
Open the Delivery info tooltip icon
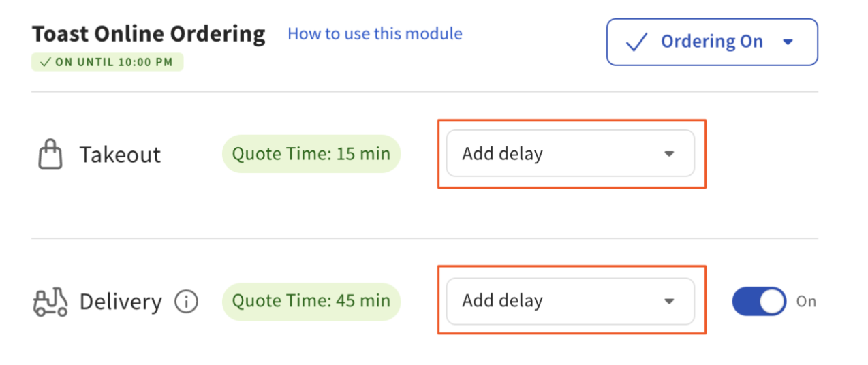[186, 301]
